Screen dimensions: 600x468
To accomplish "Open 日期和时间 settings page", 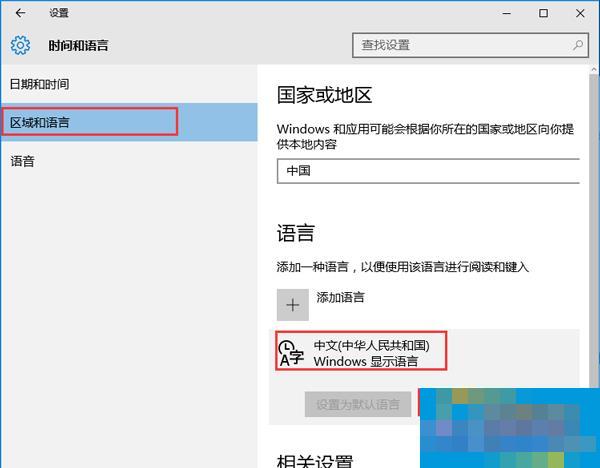I will [129, 84].
